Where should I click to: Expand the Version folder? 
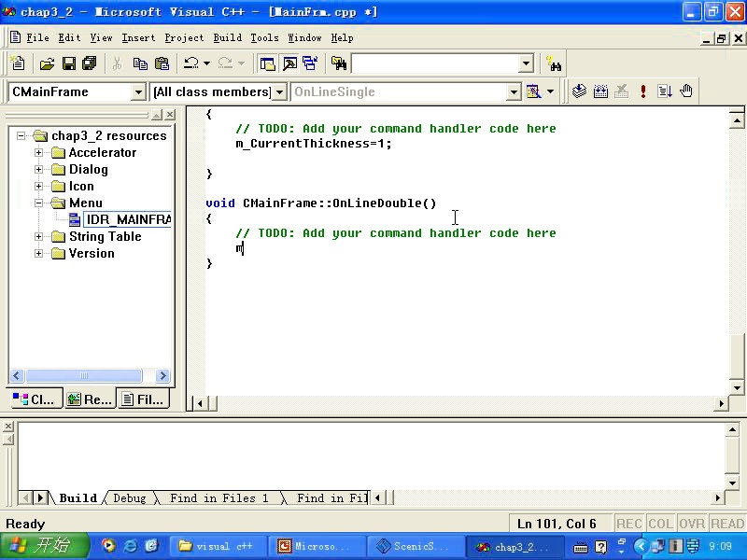click(38, 253)
